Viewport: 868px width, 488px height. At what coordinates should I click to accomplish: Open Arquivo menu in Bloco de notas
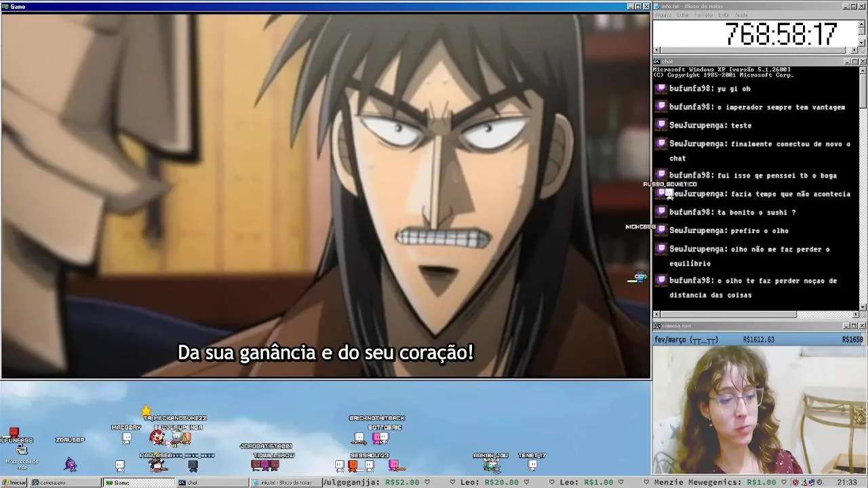[x=663, y=15]
